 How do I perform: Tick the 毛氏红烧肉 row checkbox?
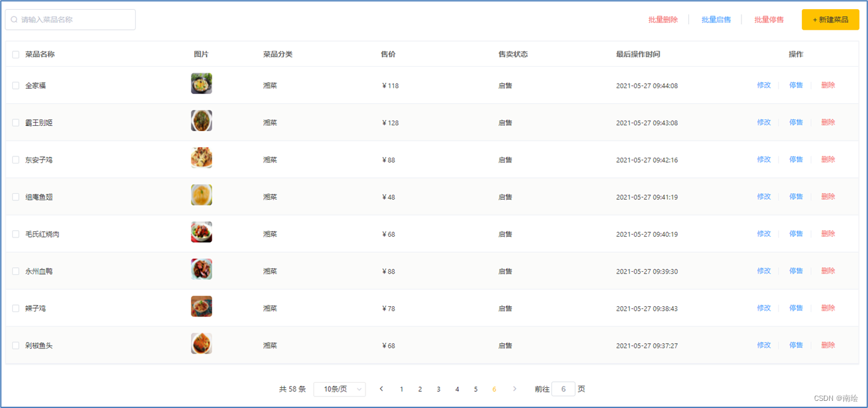[16, 234]
